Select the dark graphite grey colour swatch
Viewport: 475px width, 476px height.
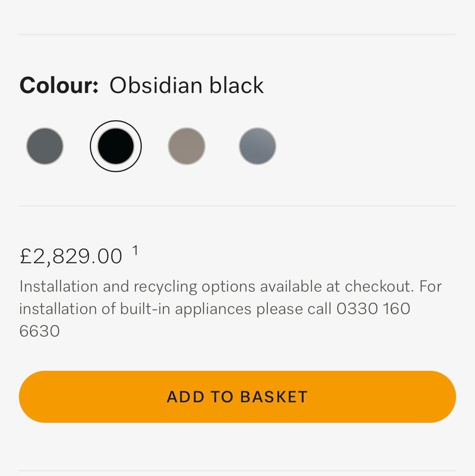45,146
